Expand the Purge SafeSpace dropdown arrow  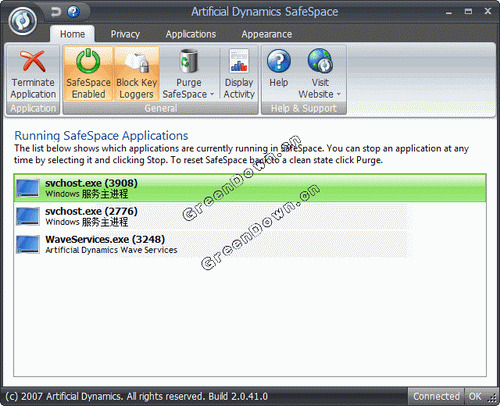coord(212,95)
